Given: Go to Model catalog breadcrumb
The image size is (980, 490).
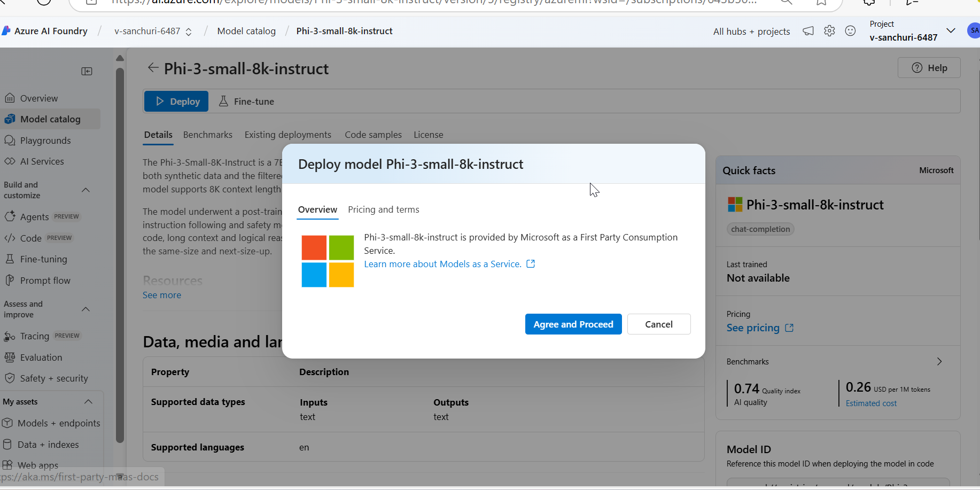Looking at the screenshot, I should [246, 31].
